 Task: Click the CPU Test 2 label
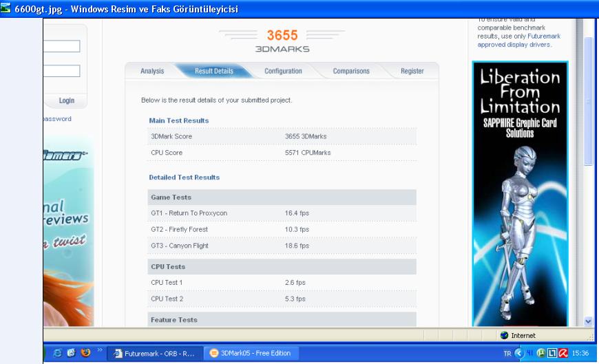167,299
